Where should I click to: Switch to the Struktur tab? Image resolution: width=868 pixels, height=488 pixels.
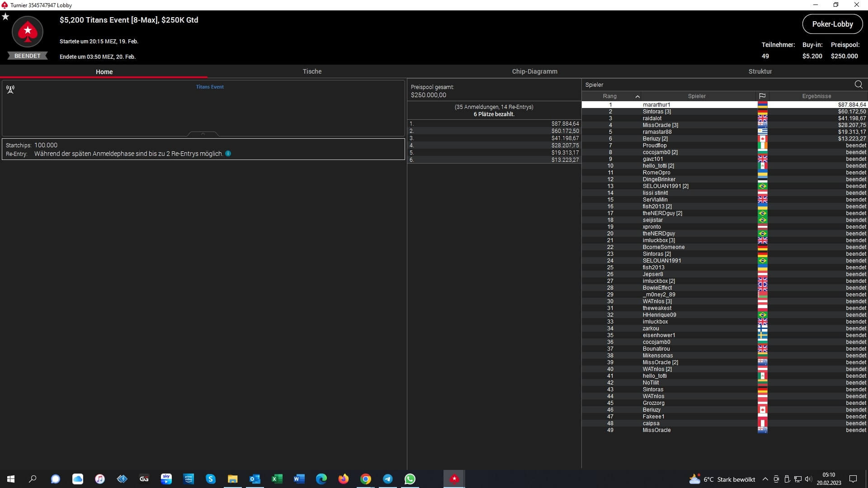pyautogui.click(x=760, y=71)
